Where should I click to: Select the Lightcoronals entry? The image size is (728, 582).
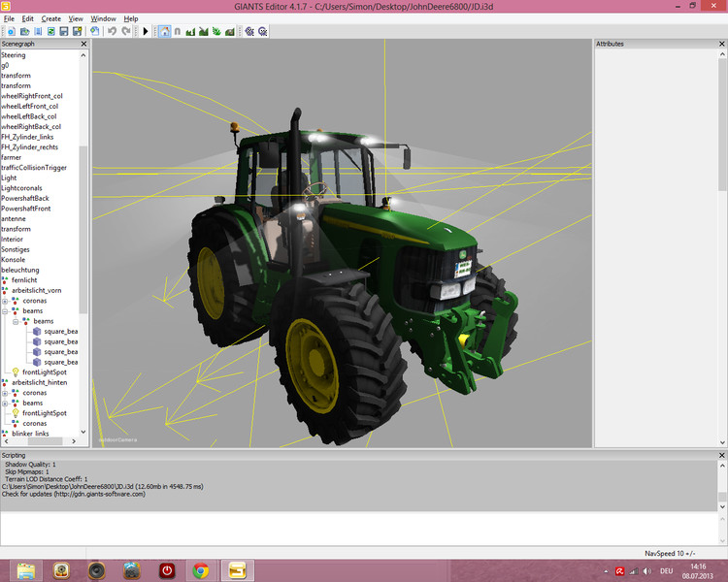coord(21,188)
